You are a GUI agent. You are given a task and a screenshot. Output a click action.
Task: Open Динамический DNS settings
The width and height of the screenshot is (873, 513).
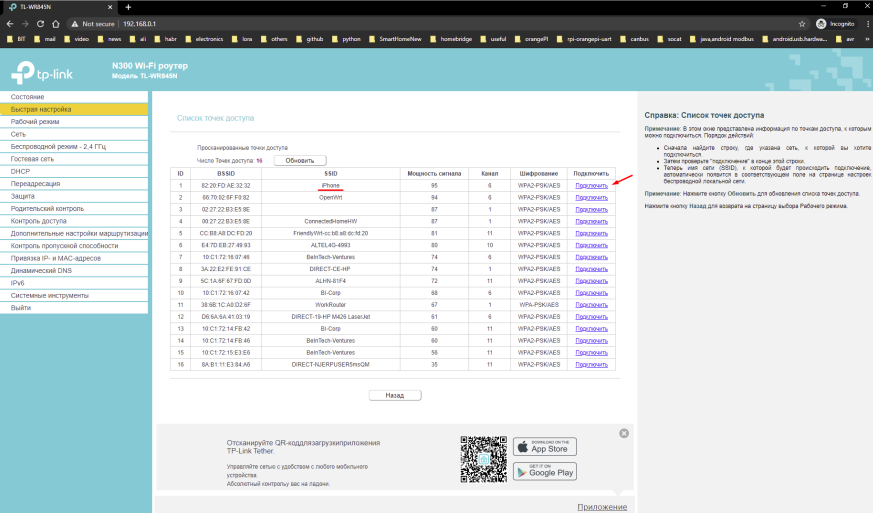tap(74, 270)
